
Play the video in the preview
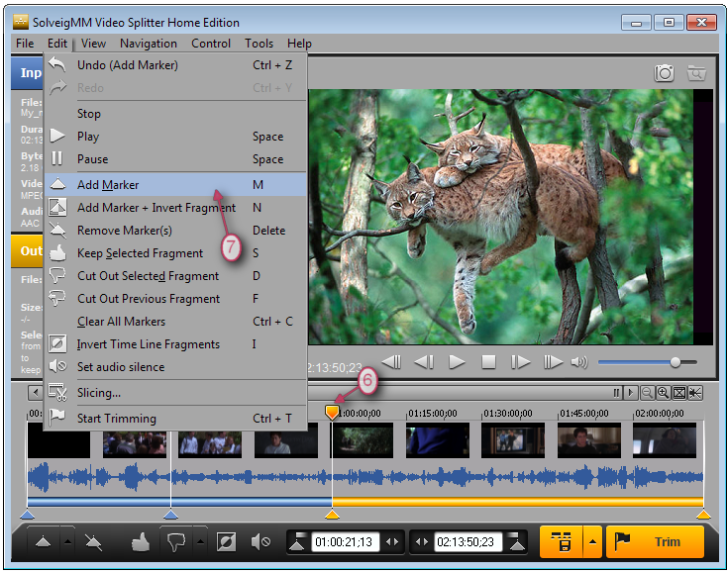(x=457, y=362)
